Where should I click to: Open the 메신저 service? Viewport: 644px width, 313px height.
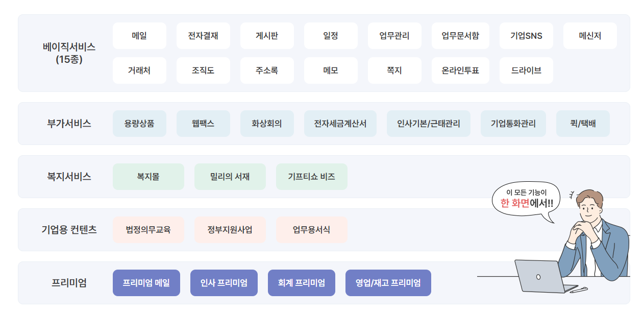point(590,36)
